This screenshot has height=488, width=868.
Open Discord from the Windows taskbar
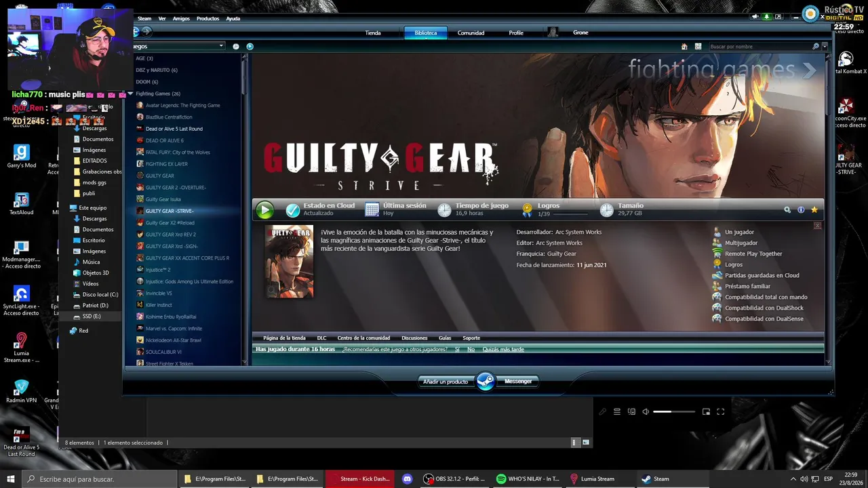click(x=407, y=479)
